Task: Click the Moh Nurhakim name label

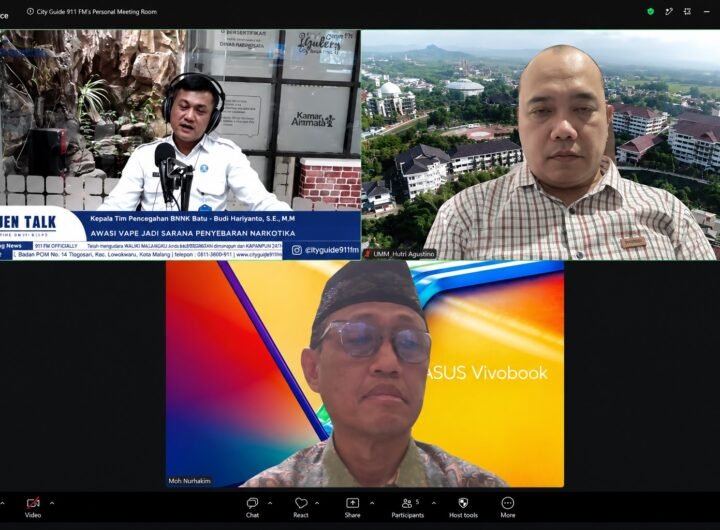Action: [x=189, y=481]
